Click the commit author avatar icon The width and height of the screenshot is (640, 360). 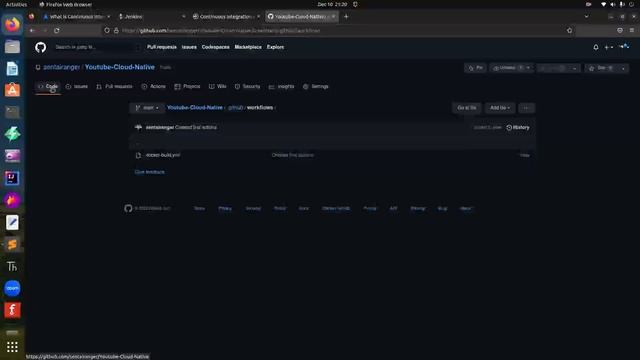(x=138, y=127)
